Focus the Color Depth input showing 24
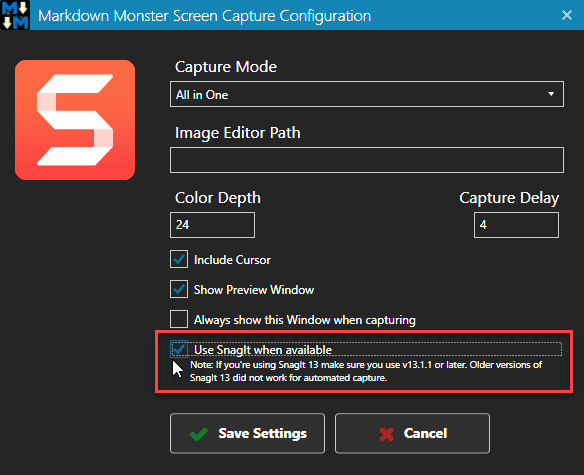Screen dimensions: 584x475 pyautogui.click(x=212, y=225)
